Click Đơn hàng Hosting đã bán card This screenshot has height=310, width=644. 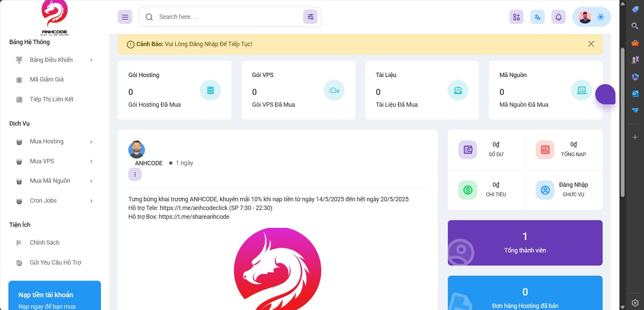tap(525, 293)
